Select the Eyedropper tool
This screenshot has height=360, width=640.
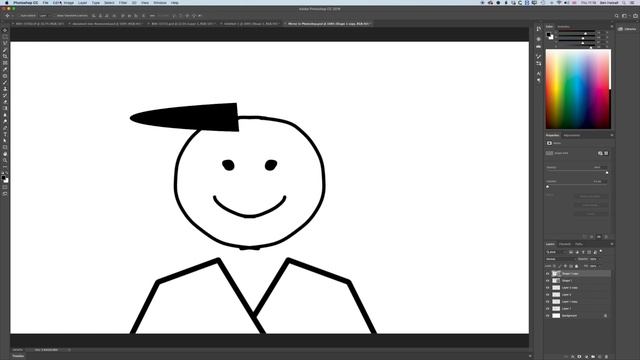pos(5,69)
